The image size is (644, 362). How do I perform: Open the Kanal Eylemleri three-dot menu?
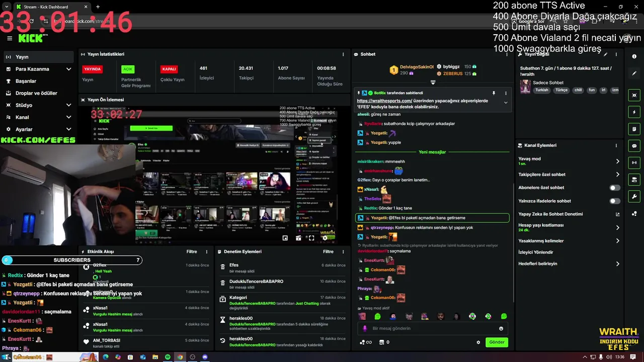(x=616, y=145)
